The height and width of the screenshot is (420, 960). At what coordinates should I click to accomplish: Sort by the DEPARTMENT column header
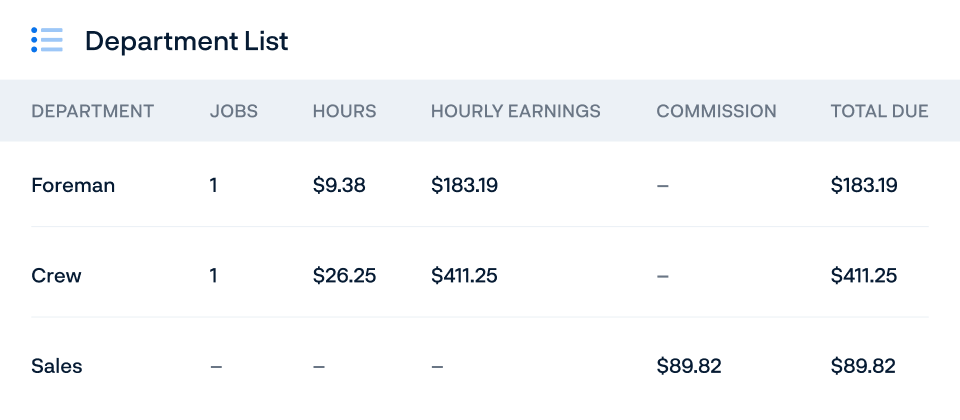coord(92,111)
